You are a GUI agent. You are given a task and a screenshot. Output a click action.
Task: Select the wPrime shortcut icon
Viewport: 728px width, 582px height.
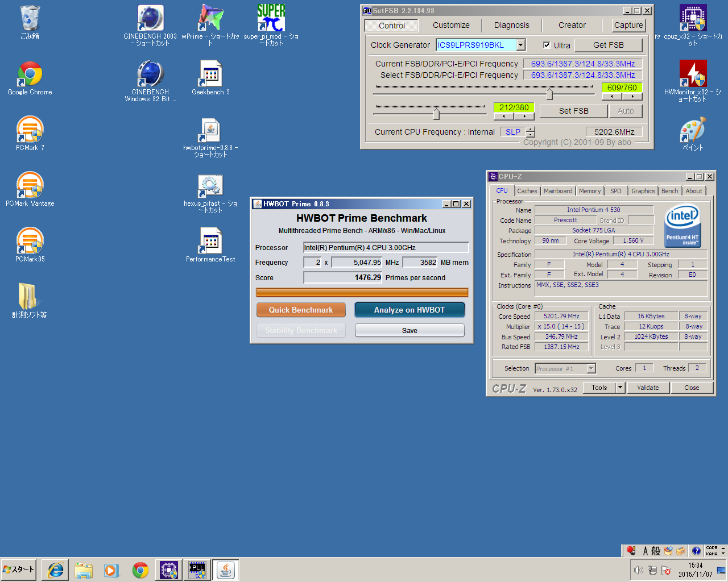pyautogui.click(x=210, y=26)
